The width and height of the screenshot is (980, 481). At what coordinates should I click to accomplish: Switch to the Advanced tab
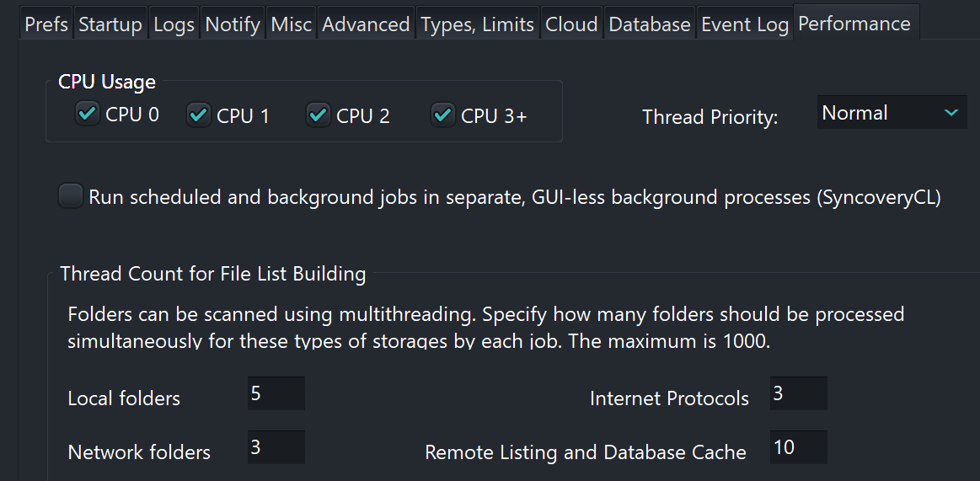(x=367, y=24)
